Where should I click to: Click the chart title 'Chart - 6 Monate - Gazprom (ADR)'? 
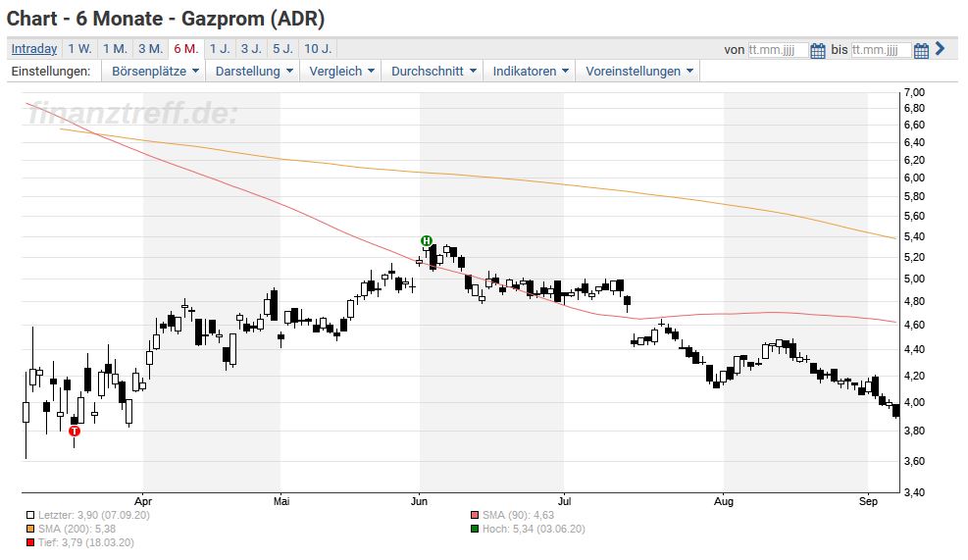coord(166,19)
